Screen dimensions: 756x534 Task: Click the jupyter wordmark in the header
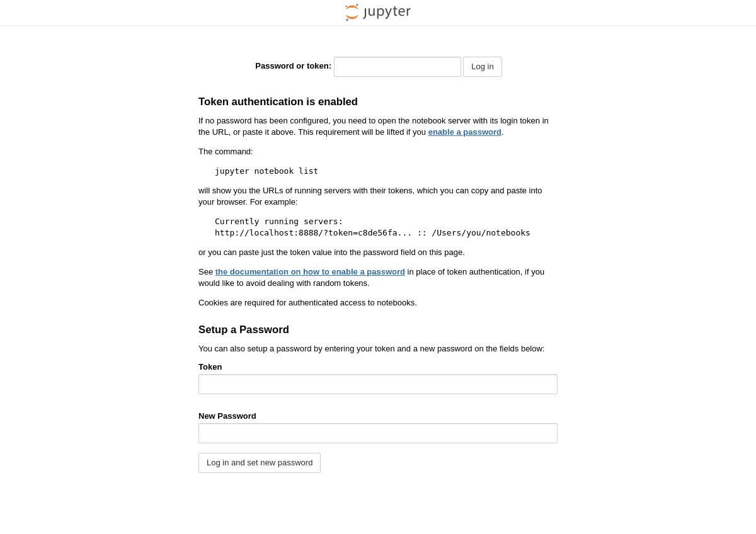(387, 12)
